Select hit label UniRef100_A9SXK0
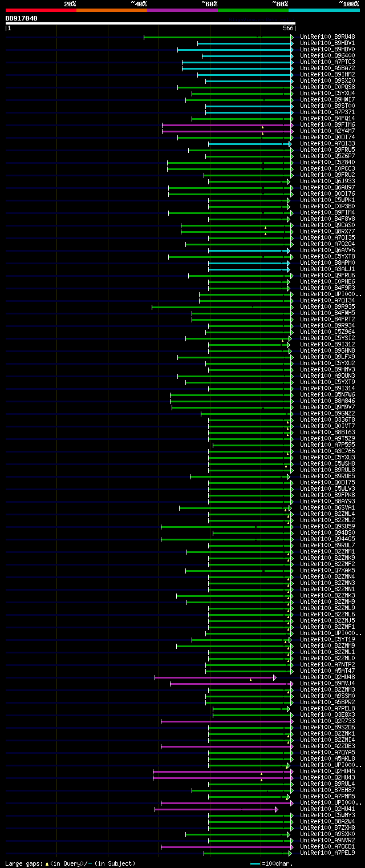The height and width of the screenshot is (868, 365). click(x=327, y=834)
